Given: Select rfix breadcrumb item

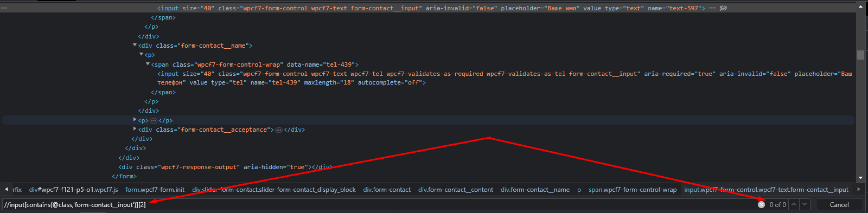Looking at the screenshot, I should [17, 190].
